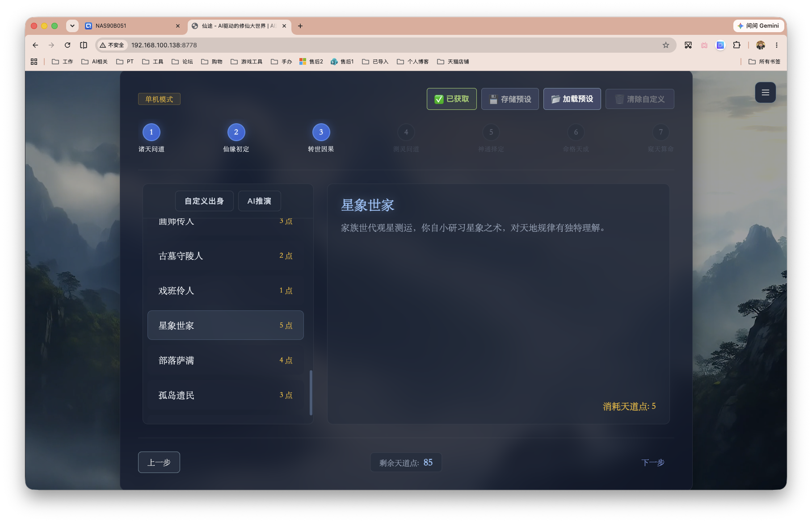The image size is (812, 523).
Task: Select the 孤岛遗民 origin
Action: point(226,395)
